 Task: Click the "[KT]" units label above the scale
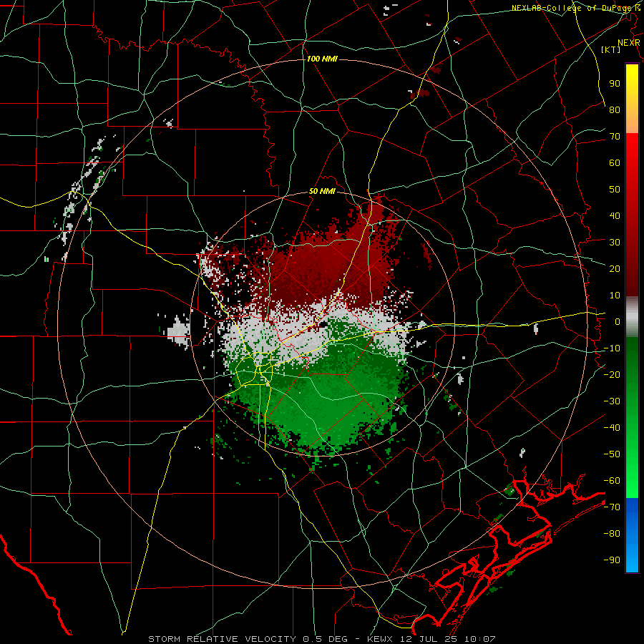[x=611, y=49]
